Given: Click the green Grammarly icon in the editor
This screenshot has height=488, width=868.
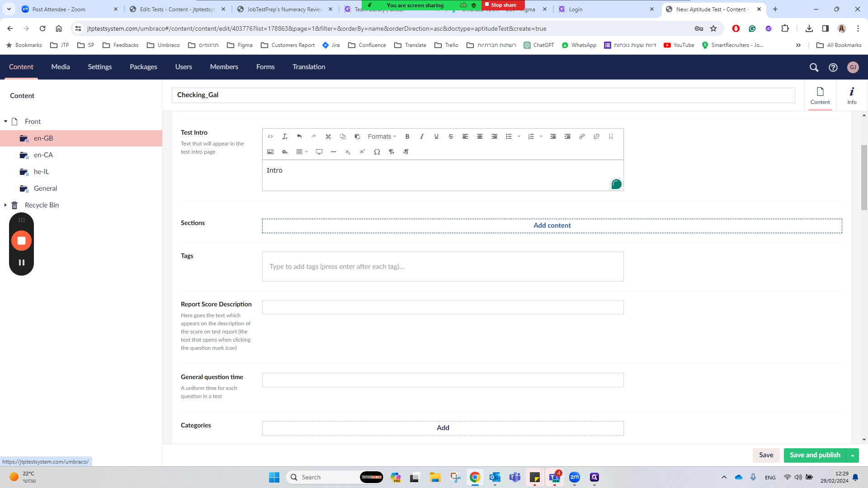Looking at the screenshot, I should tap(616, 184).
